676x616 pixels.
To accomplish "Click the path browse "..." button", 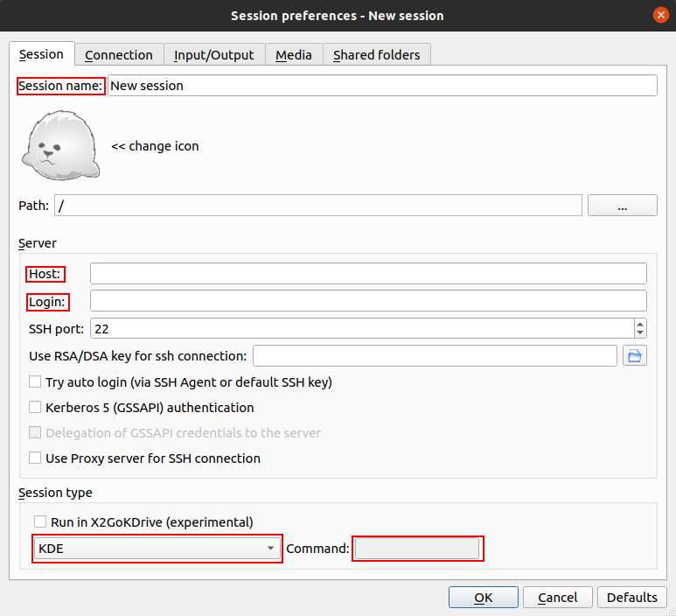I will point(622,206).
